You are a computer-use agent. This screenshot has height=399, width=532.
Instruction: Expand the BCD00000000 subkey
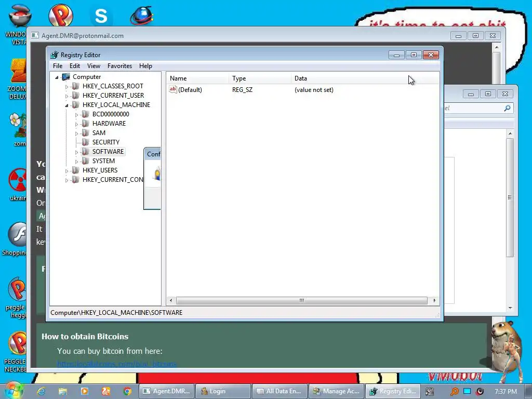pos(77,115)
